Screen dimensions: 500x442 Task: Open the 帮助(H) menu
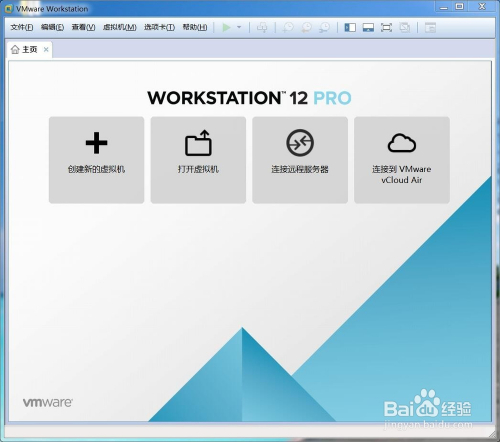(x=195, y=27)
